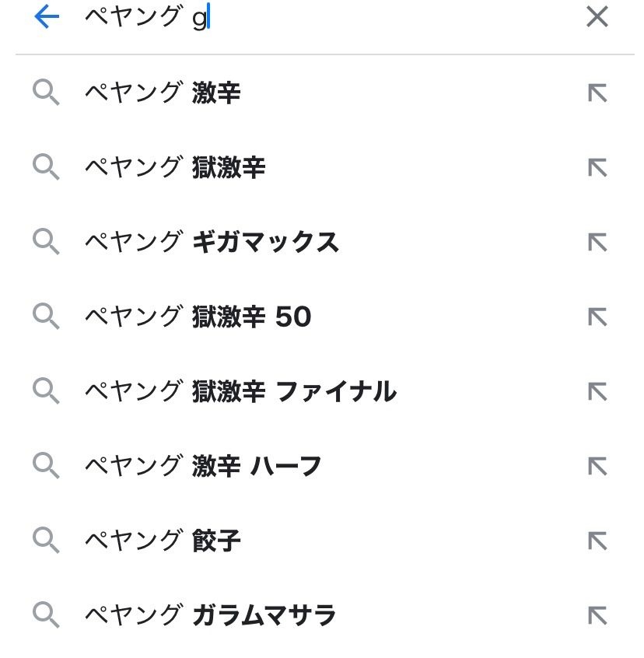The height and width of the screenshot is (658, 644).
Task: Insert 激辛 suggestion using its arrow icon
Action: (x=597, y=93)
